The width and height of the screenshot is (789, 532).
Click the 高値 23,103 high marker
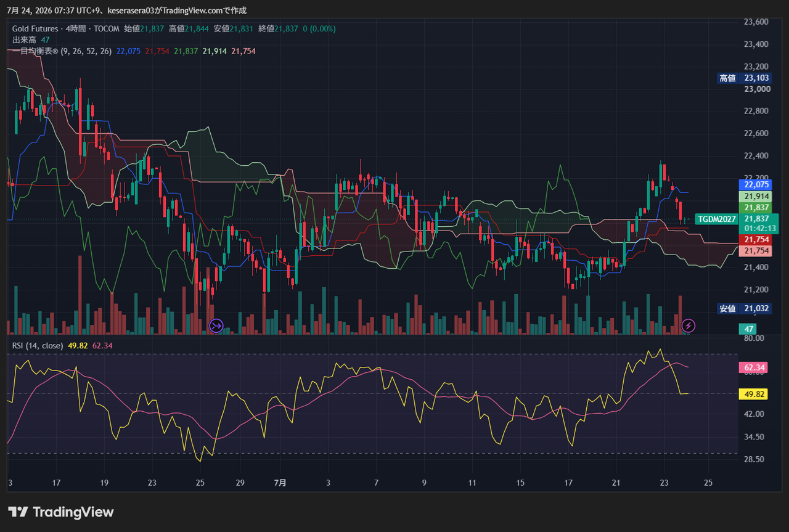pos(744,78)
